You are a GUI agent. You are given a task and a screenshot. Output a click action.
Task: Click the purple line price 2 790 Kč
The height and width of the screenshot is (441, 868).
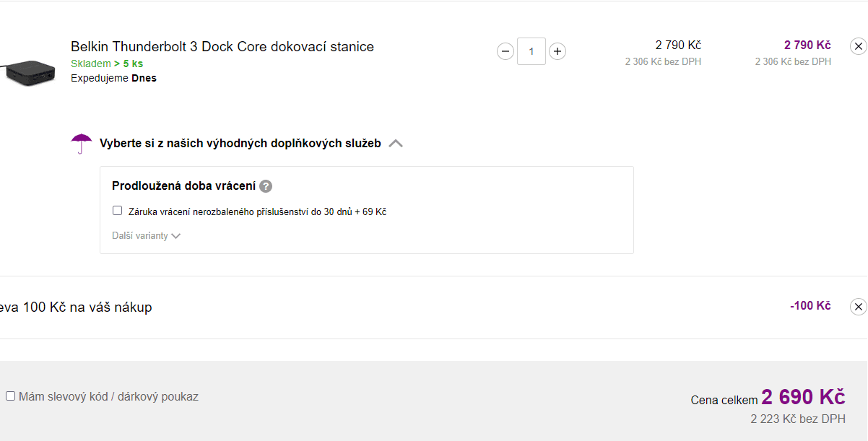[807, 45]
